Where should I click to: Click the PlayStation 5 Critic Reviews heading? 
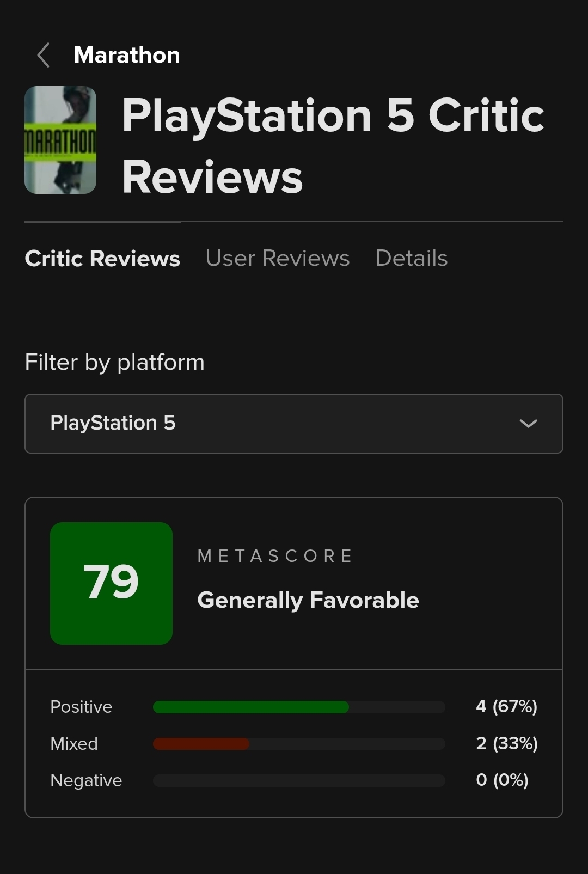click(x=333, y=146)
